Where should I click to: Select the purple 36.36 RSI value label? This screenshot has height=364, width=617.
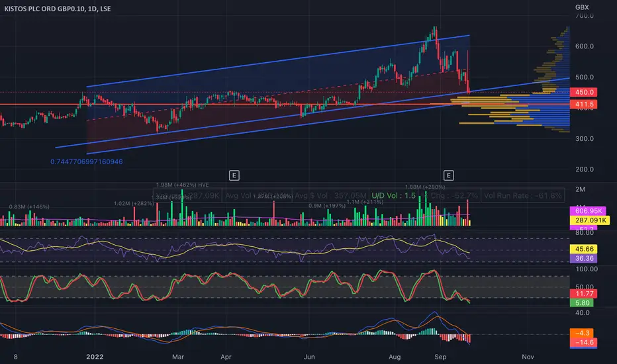click(583, 259)
